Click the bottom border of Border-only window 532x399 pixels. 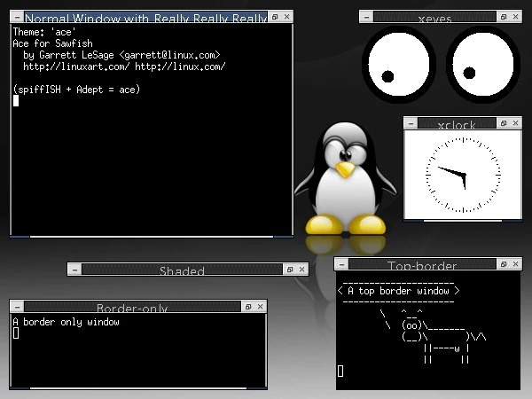point(138,387)
